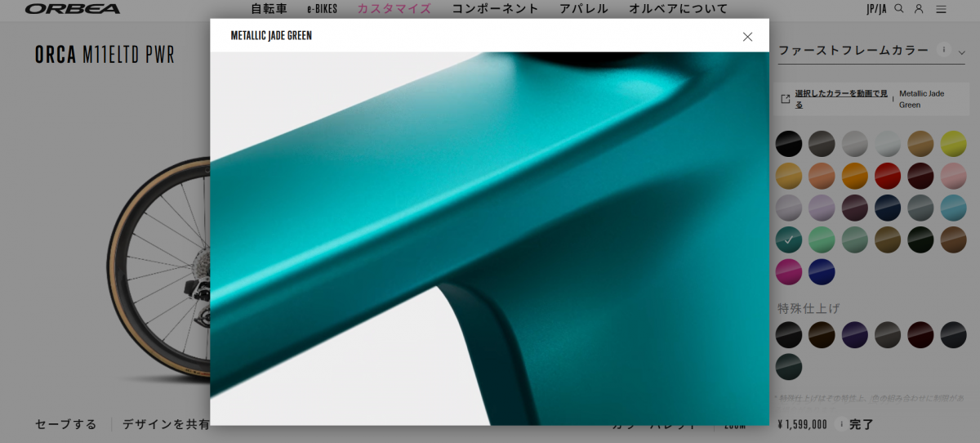Click the Orbea logo

tap(72, 9)
